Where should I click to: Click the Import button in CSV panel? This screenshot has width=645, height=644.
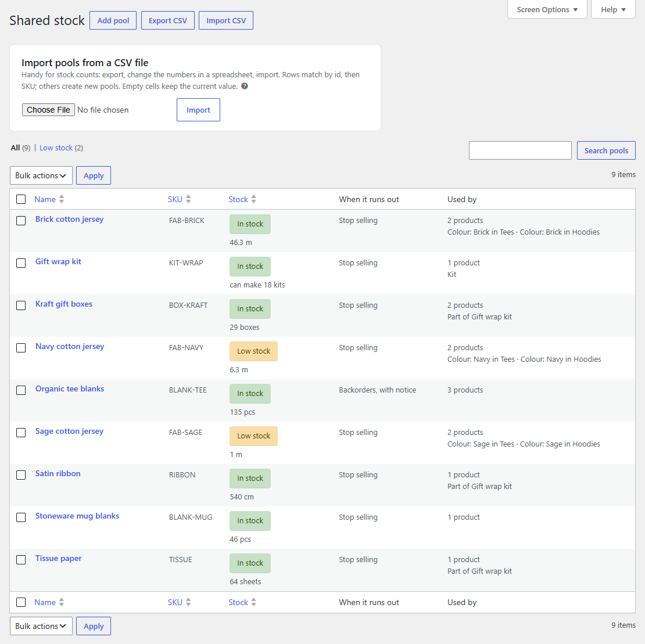pos(198,110)
